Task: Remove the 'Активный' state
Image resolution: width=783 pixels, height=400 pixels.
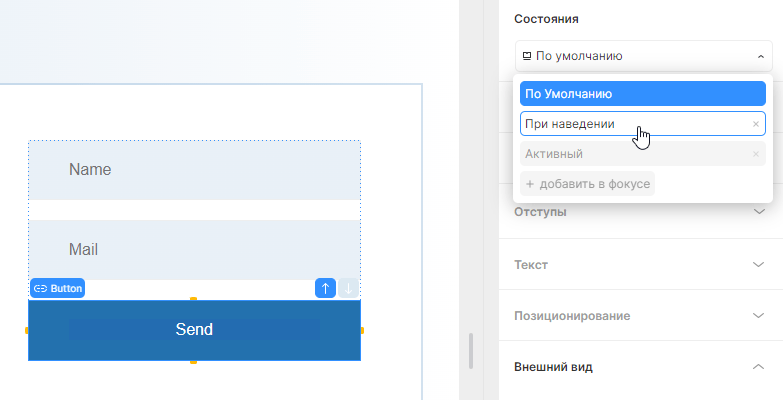Action: click(x=756, y=154)
